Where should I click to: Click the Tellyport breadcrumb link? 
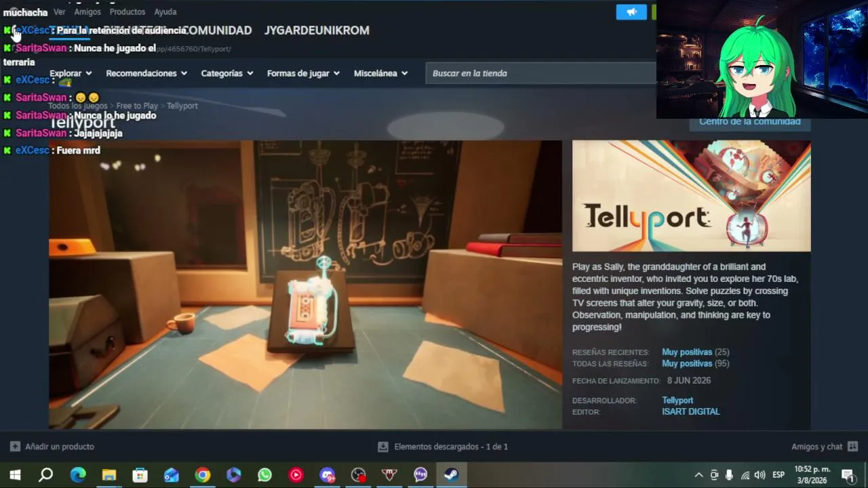(x=182, y=106)
